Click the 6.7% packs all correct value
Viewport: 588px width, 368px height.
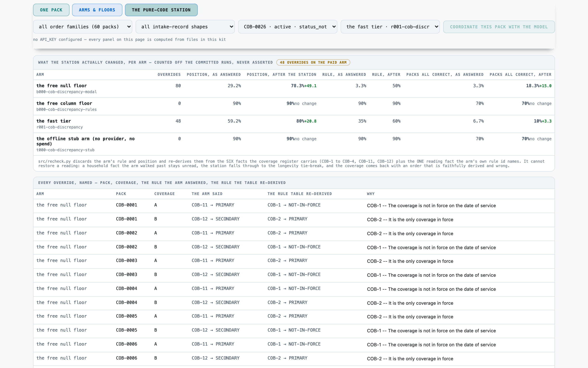(478, 121)
